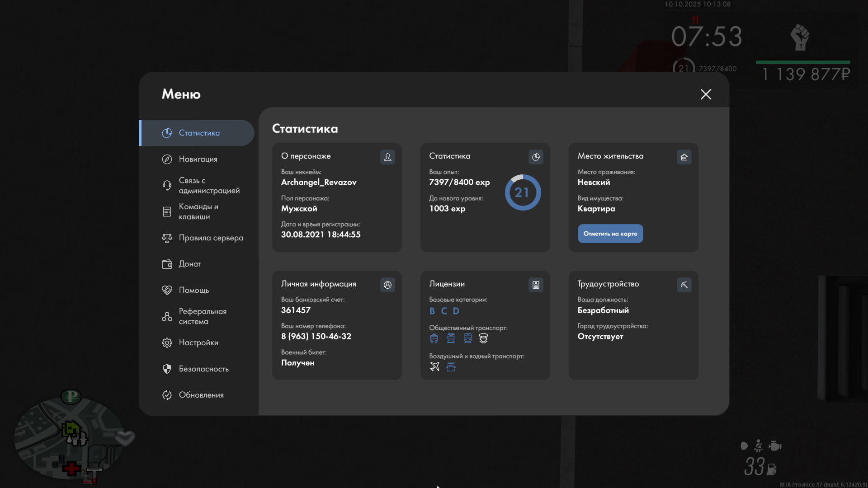Select Правила сервера in sidebar

(211, 238)
